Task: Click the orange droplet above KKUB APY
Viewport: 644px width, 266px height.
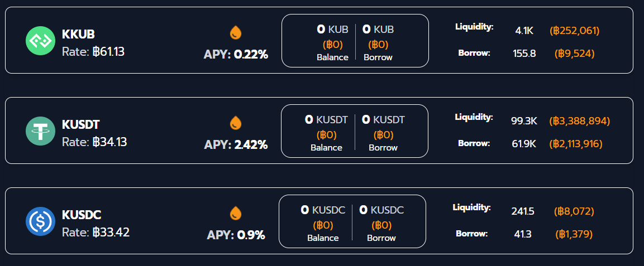Action: point(236,32)
